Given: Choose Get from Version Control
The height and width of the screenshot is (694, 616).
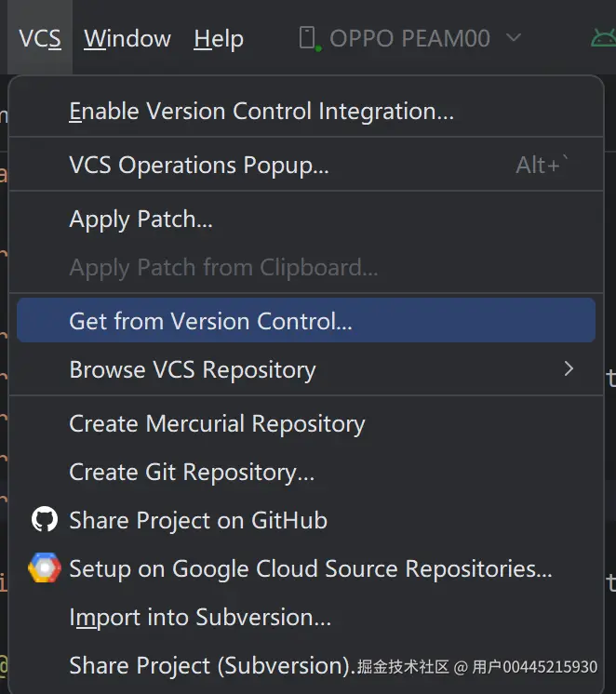Looking at the screenshot, I should tap(210, 321).
